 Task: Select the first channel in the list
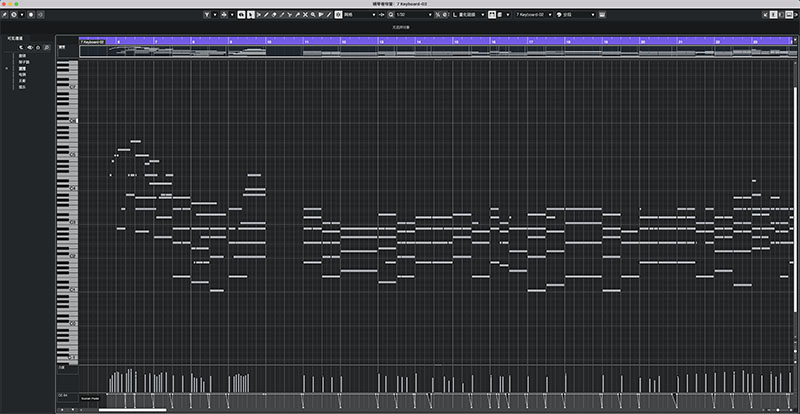coord(22,56)
